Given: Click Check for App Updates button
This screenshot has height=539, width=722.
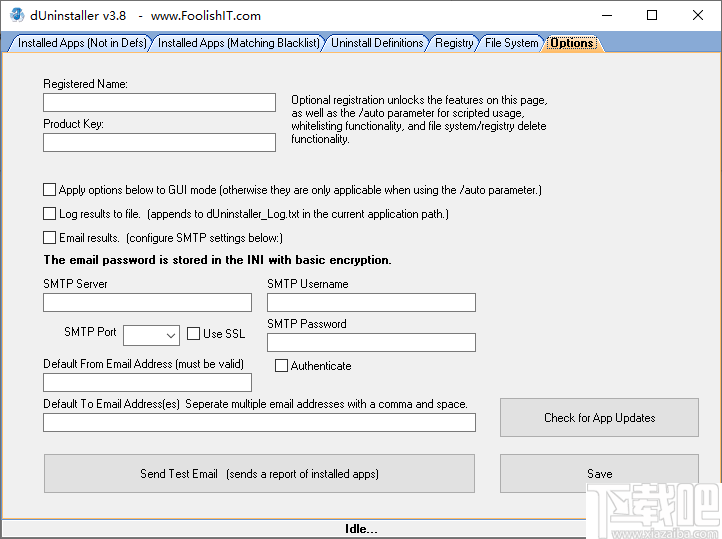Looking at the screenshot, I should [599, 417].
